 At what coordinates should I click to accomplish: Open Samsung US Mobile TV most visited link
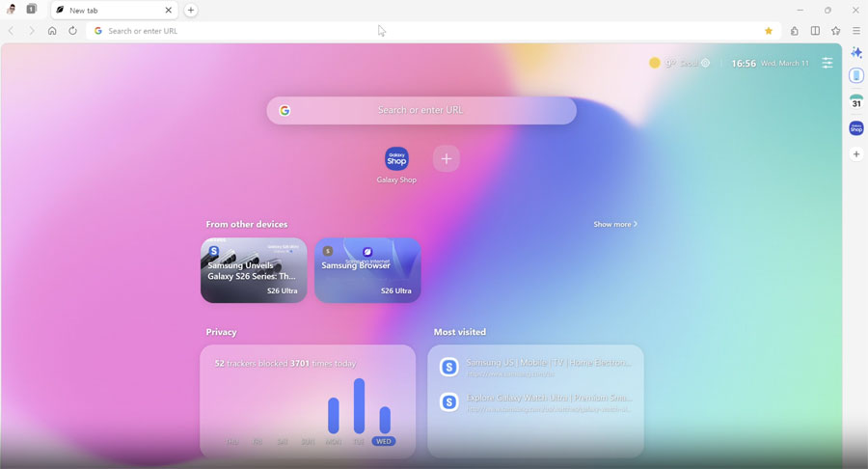(535, 367)
